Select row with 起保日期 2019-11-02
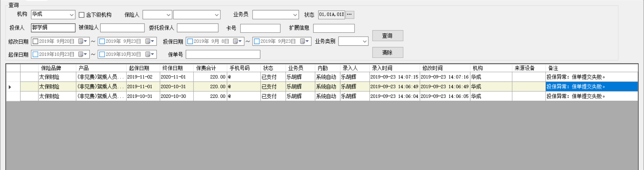 322,77
